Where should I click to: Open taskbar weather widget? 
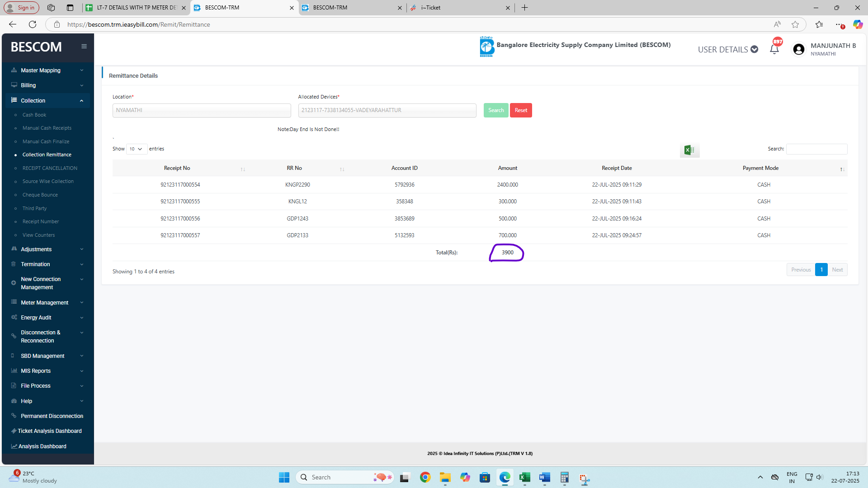click(34, 477)
